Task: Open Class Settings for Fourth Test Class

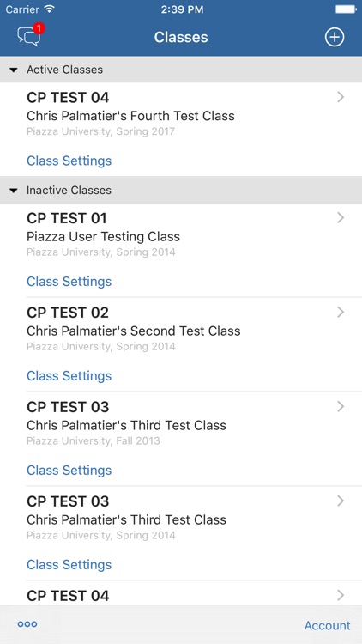Action: click(69, 161)
